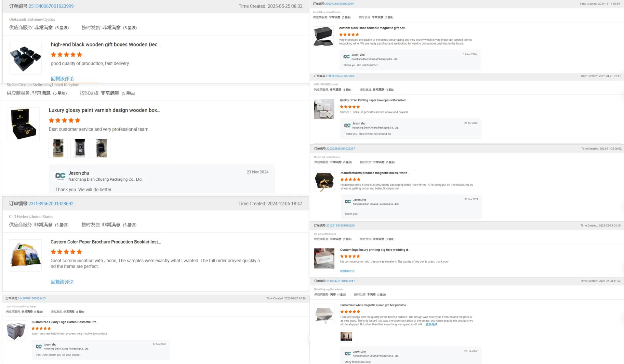The image size is (624, 364).
Task: Open the glossy varnish wooden box product thumbnail
Action: click(23, 124)
